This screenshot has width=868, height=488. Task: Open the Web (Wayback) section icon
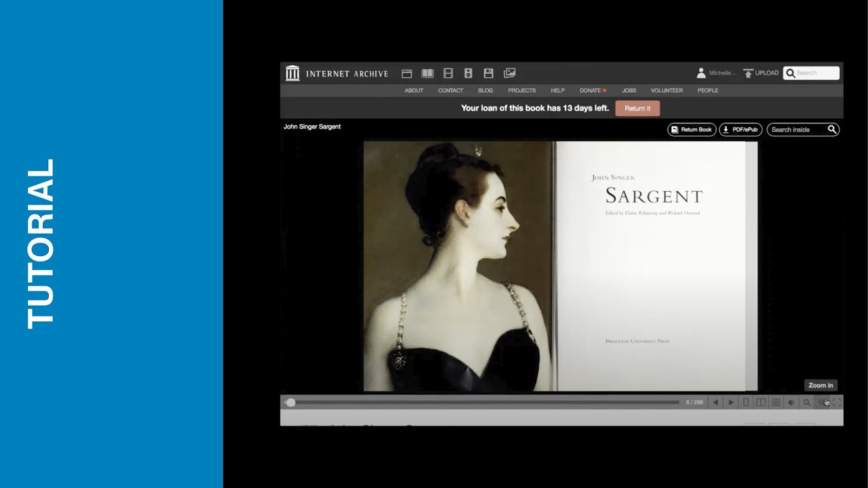pos(407,73)
